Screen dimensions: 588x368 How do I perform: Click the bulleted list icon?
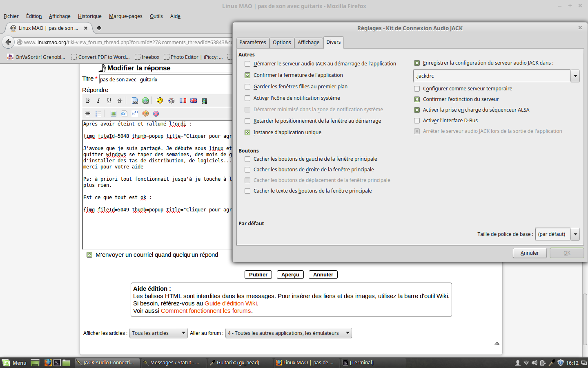[x=98, y=114]
